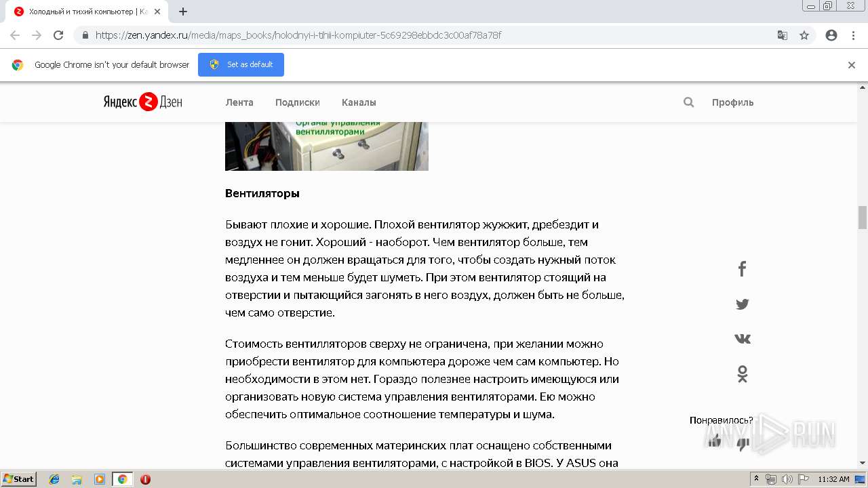Dislike the article with thumbs down

[743, 444]
